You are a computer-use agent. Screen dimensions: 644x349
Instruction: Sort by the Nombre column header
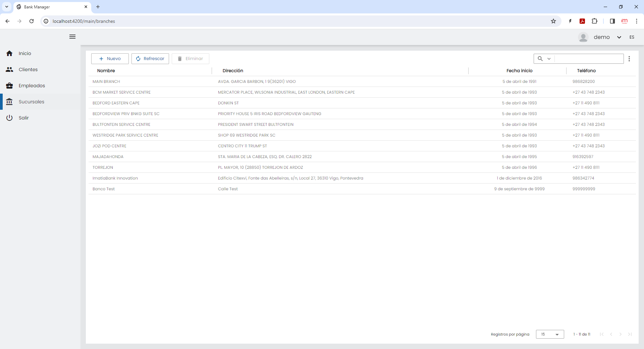click(x=106, y=70)
